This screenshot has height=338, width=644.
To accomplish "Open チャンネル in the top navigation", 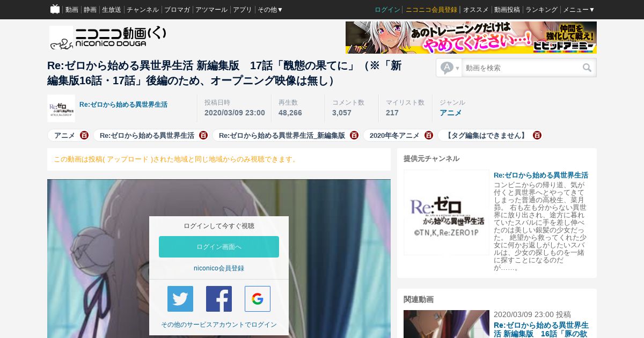I will coord(143,10).
